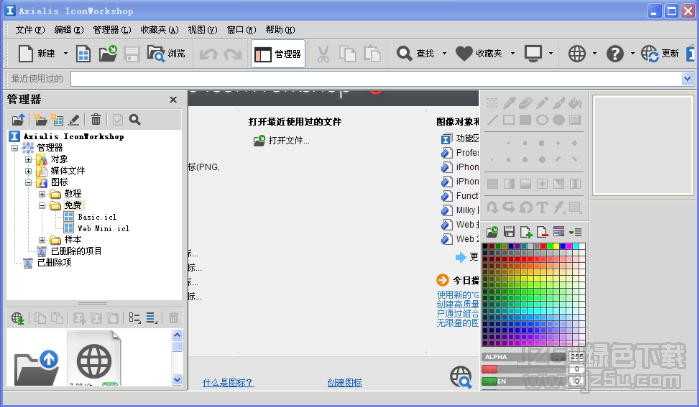The image size is (699, 407).
Task: Expand the 对象 tree node
Action: click(x=28, y=159)
